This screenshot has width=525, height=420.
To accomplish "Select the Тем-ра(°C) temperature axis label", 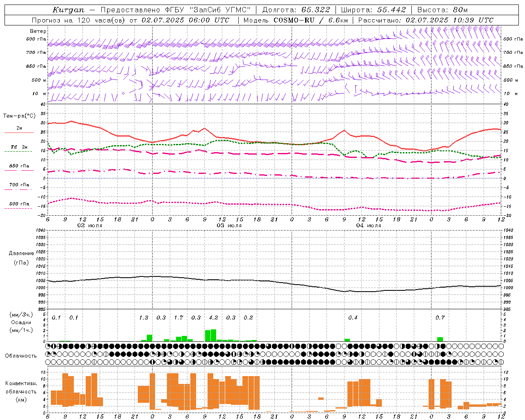I will point(19,116).
